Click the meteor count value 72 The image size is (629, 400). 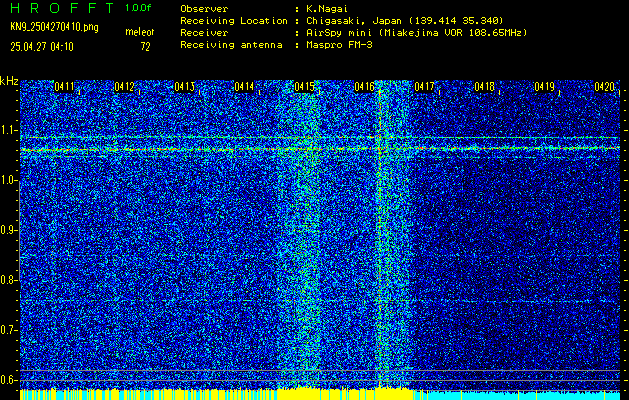pyautogui.click(x=145, y=47)
